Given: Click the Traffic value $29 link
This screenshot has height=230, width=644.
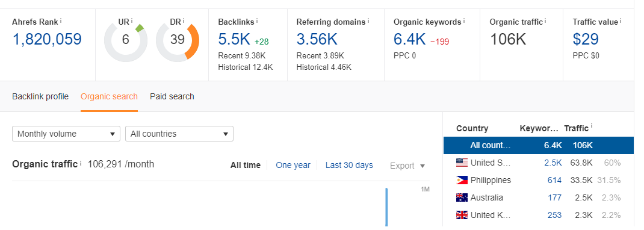Looking at the screenshot, I should click(x=586, y=39).
